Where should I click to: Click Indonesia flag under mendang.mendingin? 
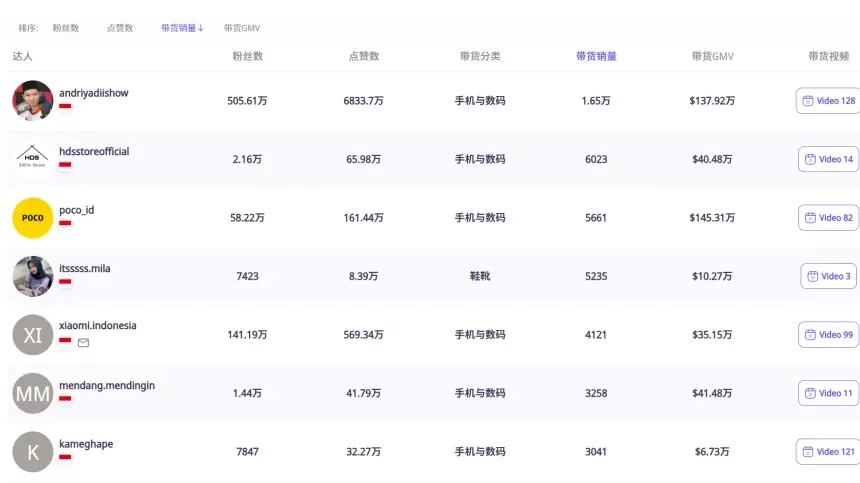[65, 398]
